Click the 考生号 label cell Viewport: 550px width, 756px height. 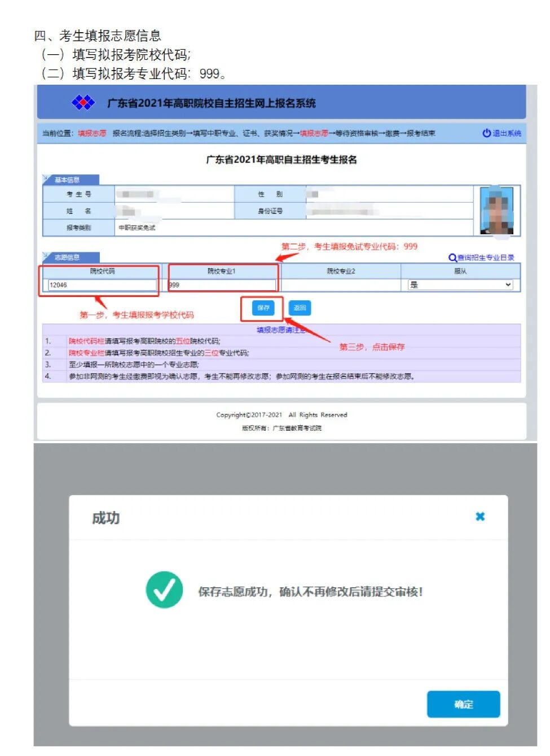[79, 194]
